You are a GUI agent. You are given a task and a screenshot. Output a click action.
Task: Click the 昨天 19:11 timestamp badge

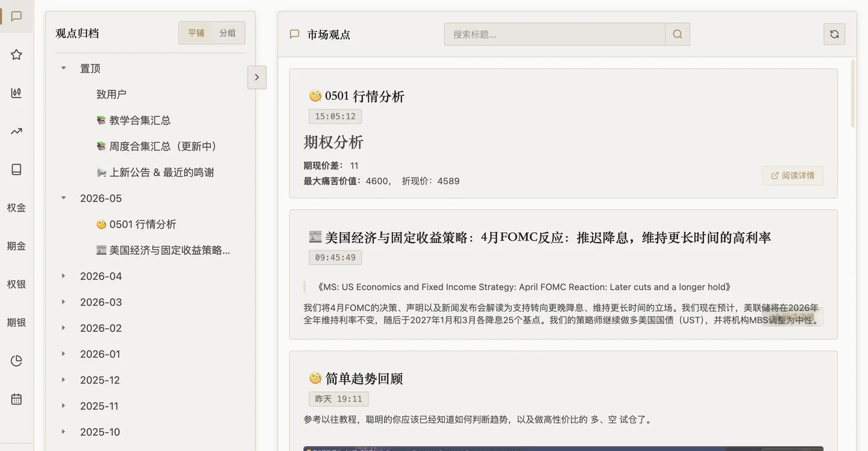339,399
